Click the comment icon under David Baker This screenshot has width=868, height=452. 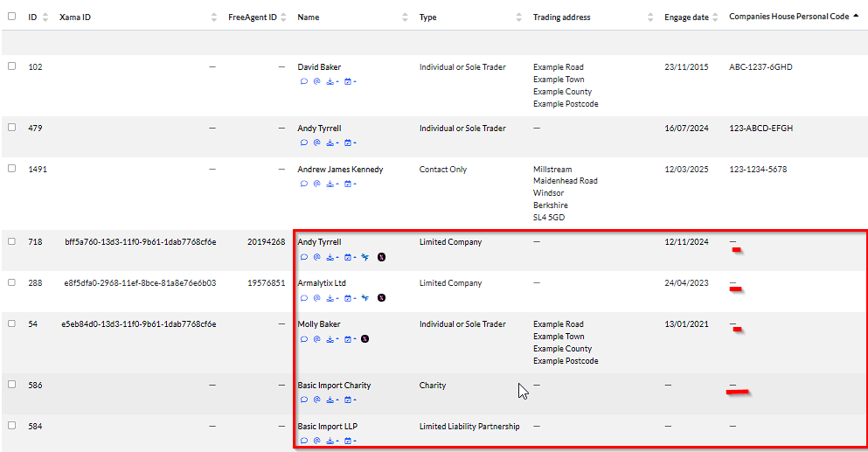(303, 81)
